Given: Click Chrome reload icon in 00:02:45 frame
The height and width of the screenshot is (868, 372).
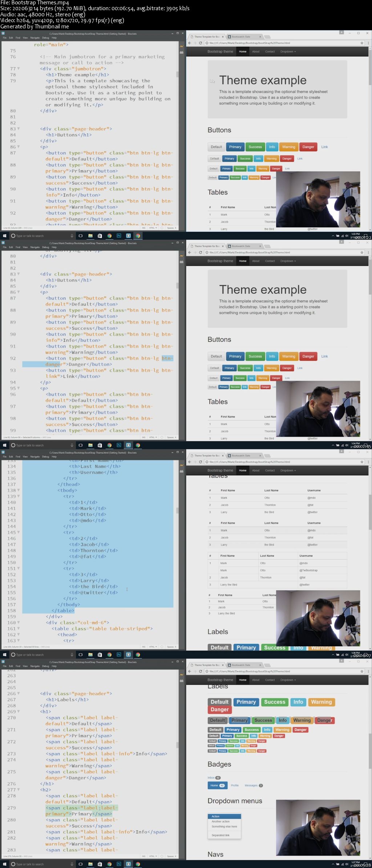Looking at the screenshot, I should [x=200, y=252].
